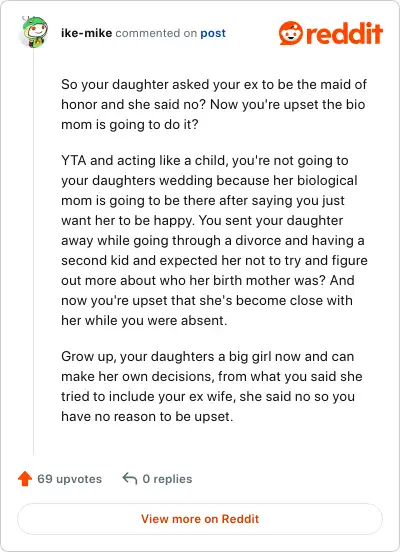Click the orange 'reddit' wordmark

pos(344,33)
